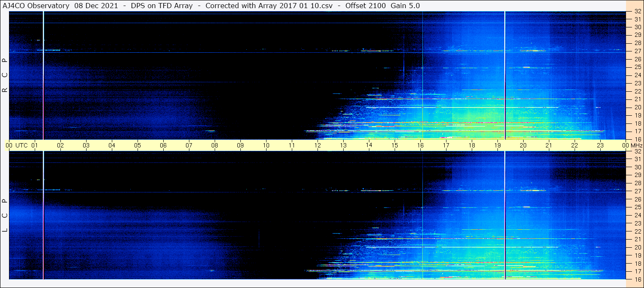Image resolution: width=644 pixels, height=288 pixels.
Task: Click the '21' hour tick on time axis
Action: [549, 145]
